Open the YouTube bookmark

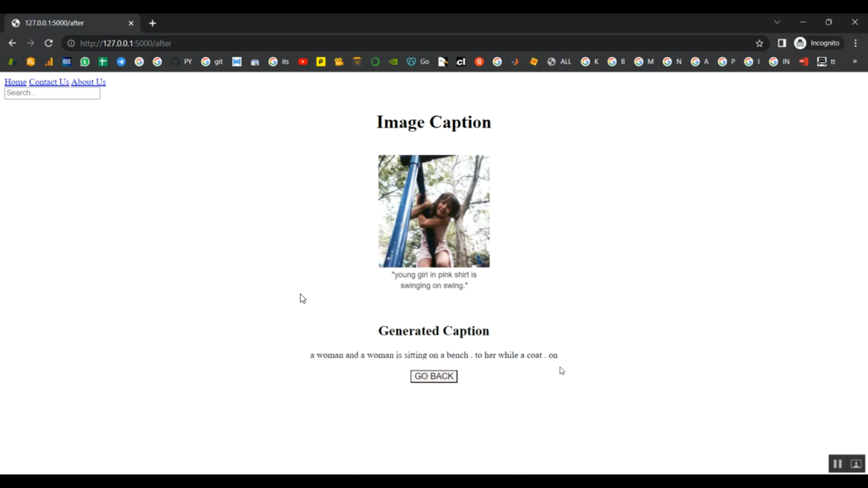coord(303,62)
